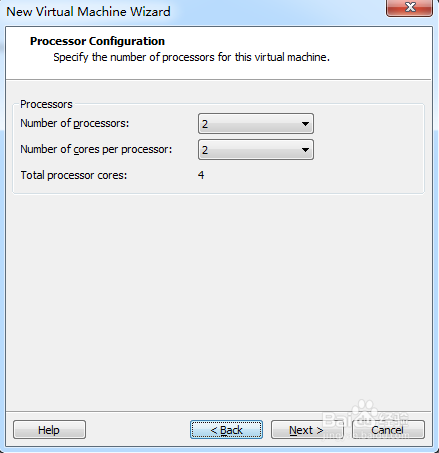This screenshot has width=439, height=453.
Task: Click the New Virtual Machine Wizard title bar
Action: 193,12
